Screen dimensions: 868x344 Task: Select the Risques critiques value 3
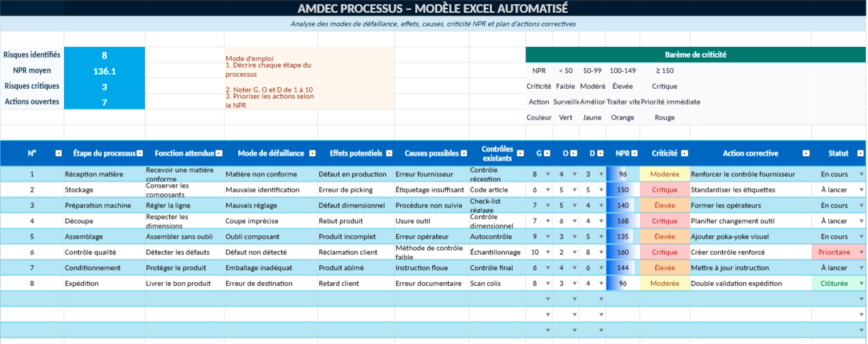pos(105,86)
